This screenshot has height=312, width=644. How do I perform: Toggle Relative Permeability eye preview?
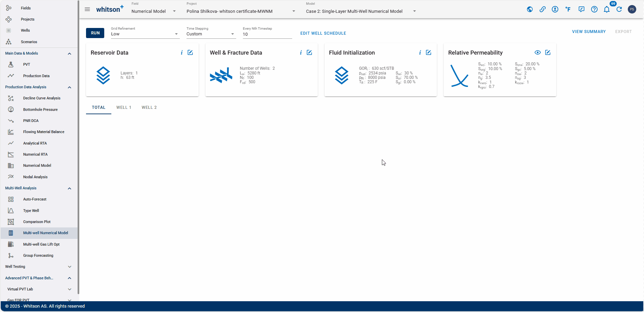538,53
